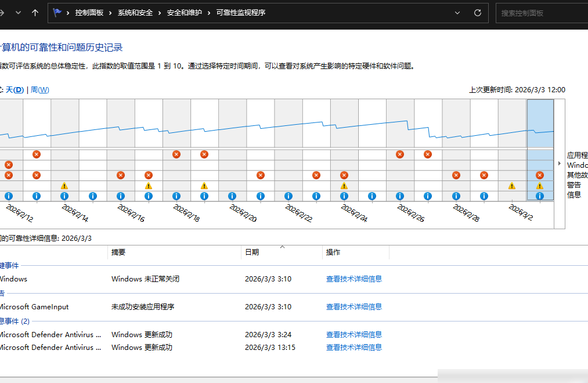Select application failure icon on 2026/2/27

427,154
